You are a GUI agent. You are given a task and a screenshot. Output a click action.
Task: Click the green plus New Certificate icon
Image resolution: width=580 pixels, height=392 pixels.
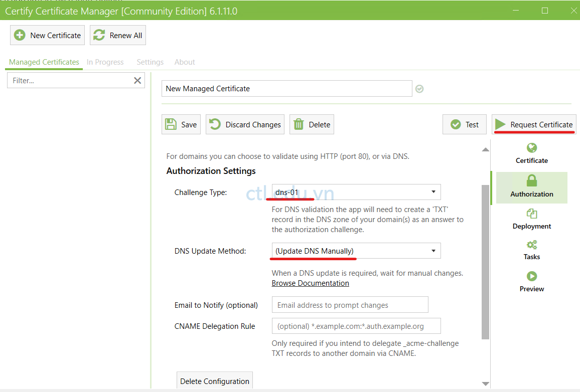[x=20, y=35]
